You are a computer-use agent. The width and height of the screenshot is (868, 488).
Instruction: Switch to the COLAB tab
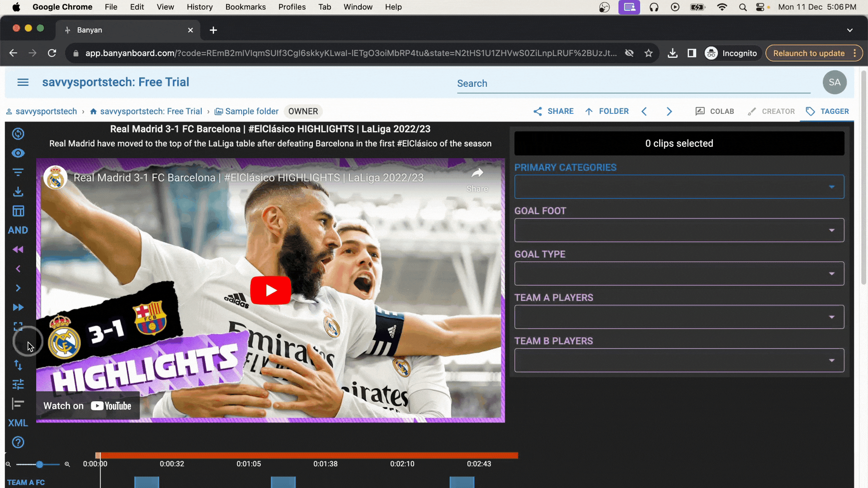click(x=715, y=111)
